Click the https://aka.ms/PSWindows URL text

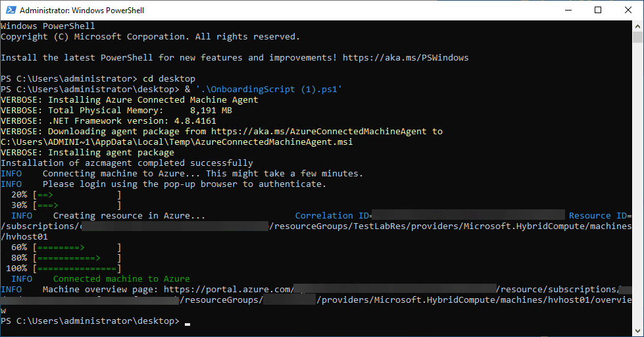[x=405, y=57]
